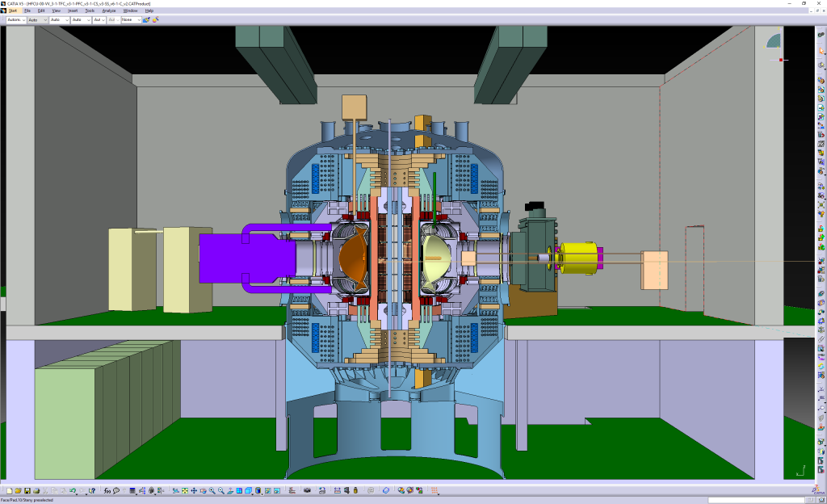Toggle Swap Visible Space mode
This screenshot has width=827, height=504.
[277, 489]
